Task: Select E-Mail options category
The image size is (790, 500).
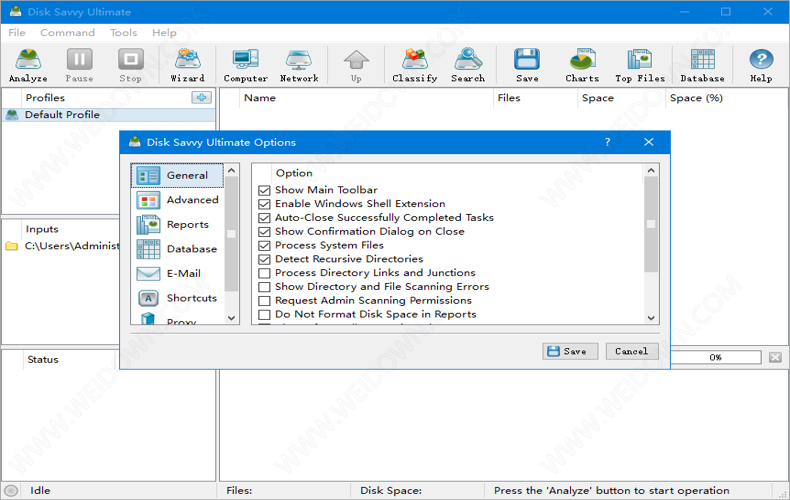Action: (x=177, y=274)
